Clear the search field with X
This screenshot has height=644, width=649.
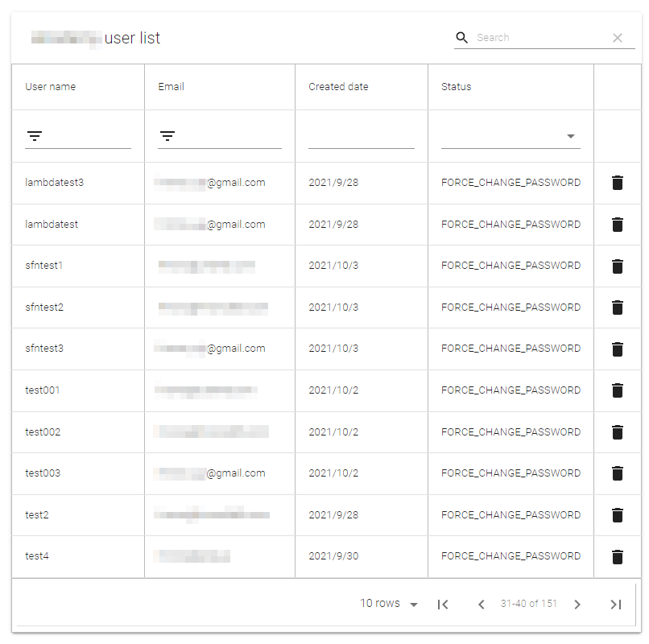coord(618,38)
